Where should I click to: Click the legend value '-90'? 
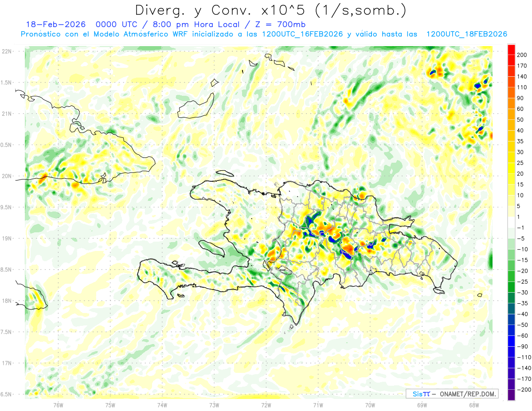coord(523,346)
